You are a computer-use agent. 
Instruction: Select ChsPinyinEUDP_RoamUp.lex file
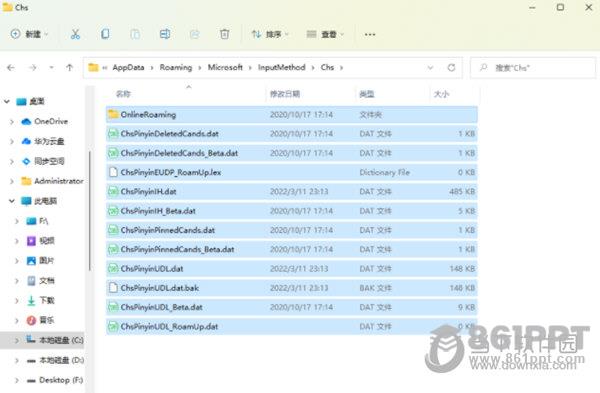click(292, 172)
